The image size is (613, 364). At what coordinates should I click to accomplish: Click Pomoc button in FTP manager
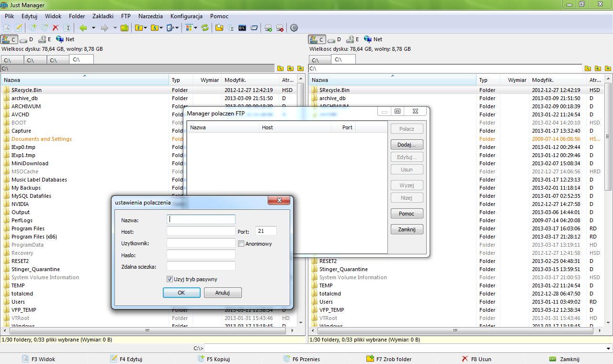point(407,214)
